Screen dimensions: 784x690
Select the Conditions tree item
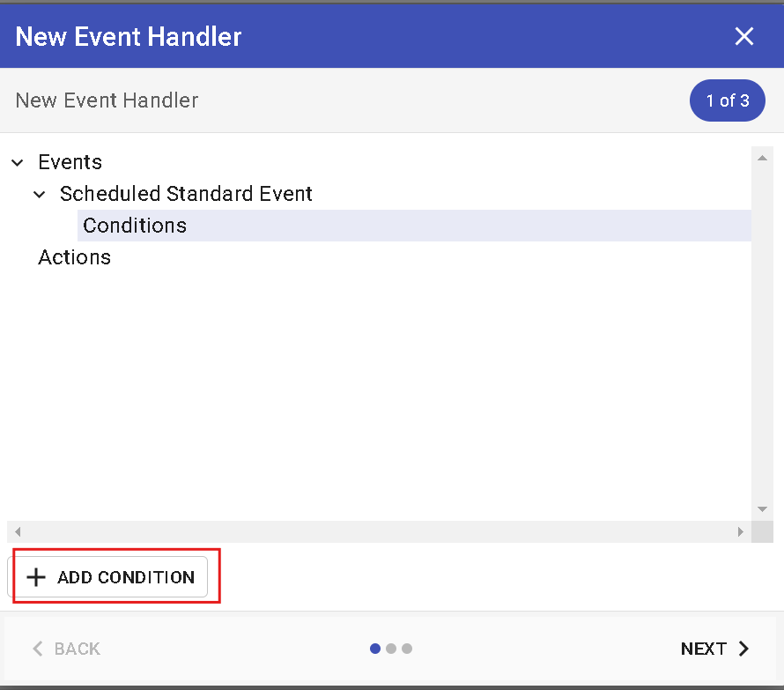135,226
